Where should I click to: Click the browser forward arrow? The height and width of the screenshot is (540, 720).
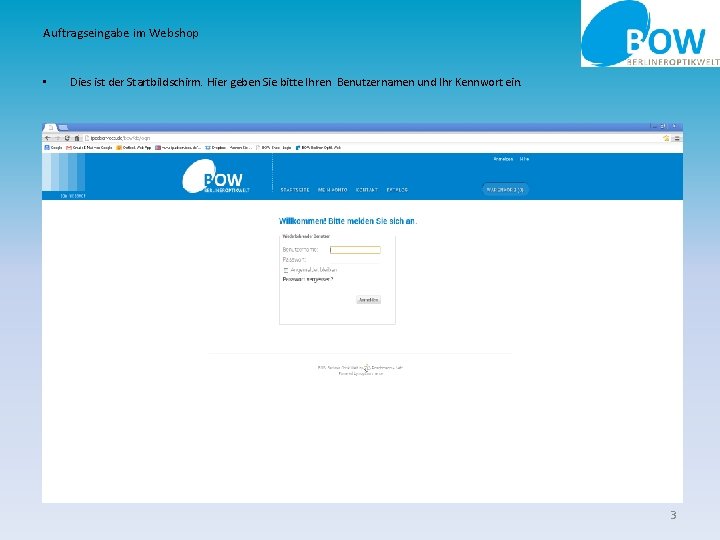click(x=57, y=138)
